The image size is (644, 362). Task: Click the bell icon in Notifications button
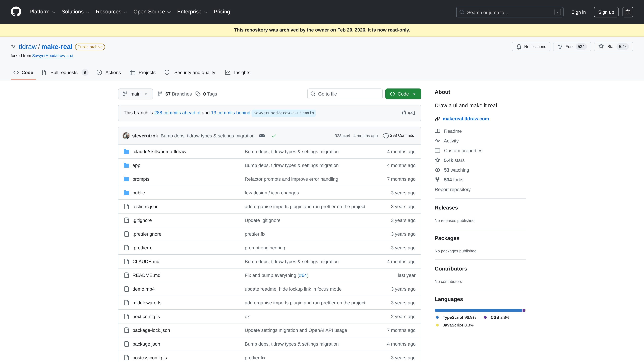point(519,47)
